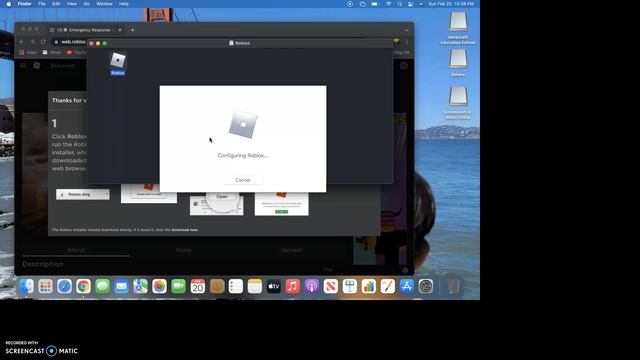Cancel the Roblox configuration dialog
Viewport: 640px width, 360px height.
pos(242,180)
